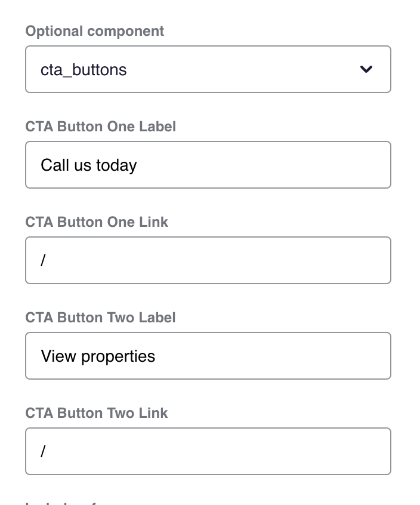Expand the Optional component dropdown chevron
This screenshot has height=505, width=420.
pyautogui.click(x=366, y=69)
